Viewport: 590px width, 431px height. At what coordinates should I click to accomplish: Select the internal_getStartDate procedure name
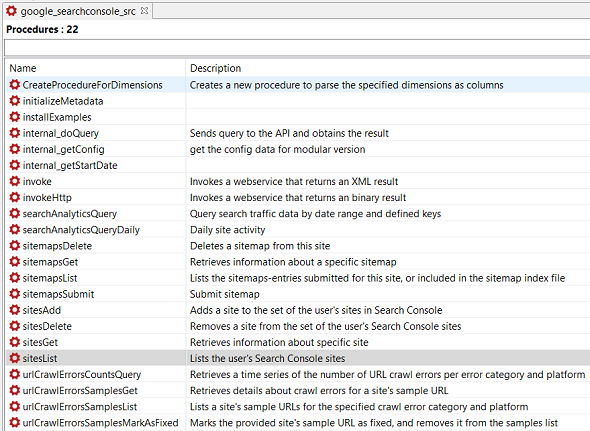click(70, 165)
